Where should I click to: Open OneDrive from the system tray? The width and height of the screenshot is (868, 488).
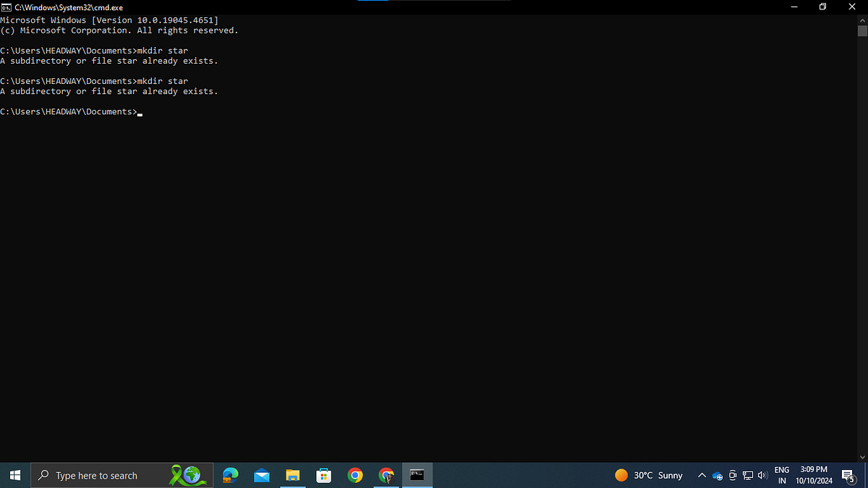point(717,476)
